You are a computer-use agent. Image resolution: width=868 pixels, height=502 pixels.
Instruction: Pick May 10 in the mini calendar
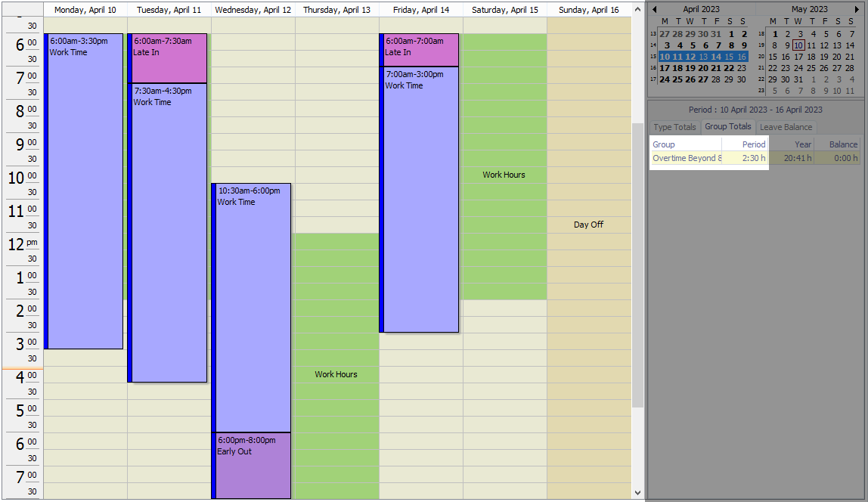coord(798,45)
